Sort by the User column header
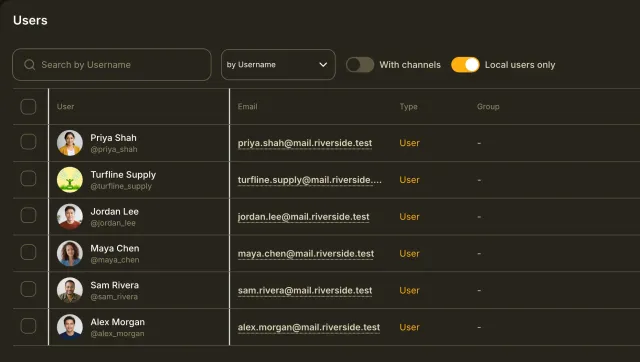640x362 pixels. point(65,107)
